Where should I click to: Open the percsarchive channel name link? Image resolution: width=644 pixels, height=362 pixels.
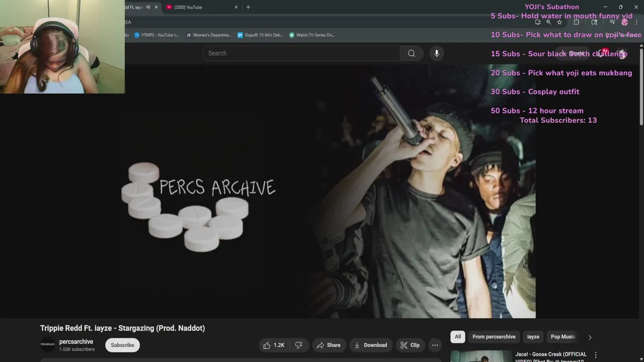(x=76, y=342)
